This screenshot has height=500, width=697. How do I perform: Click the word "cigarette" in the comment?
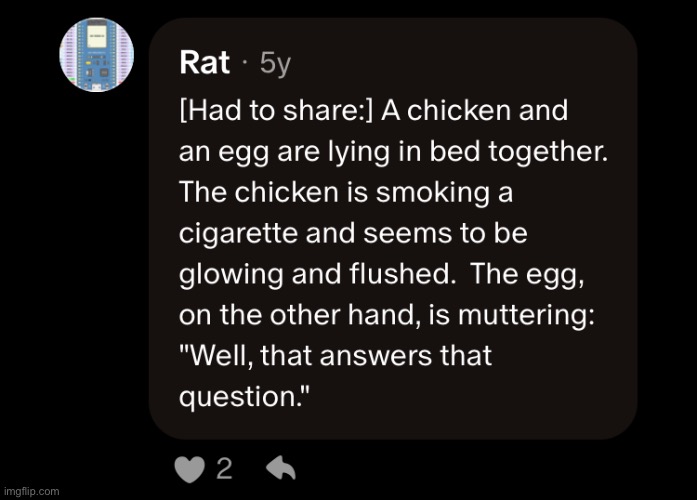238,234
